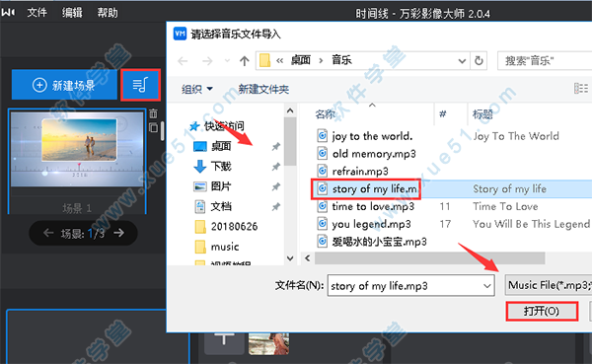Click the 搜索"音乐" search box
The image size is (592, 364).
coord(545,61)
